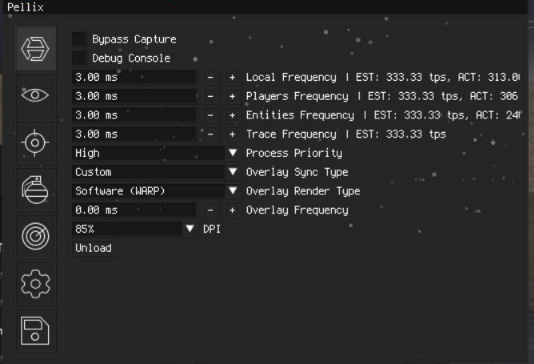Click the Pellix window title
Screen dimensions: 534x364
[26, 7]
